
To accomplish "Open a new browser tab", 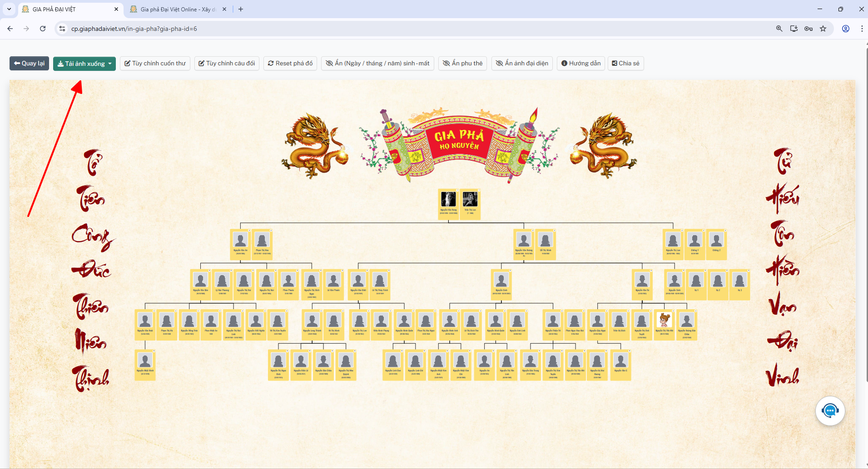I will click(241, 9).
